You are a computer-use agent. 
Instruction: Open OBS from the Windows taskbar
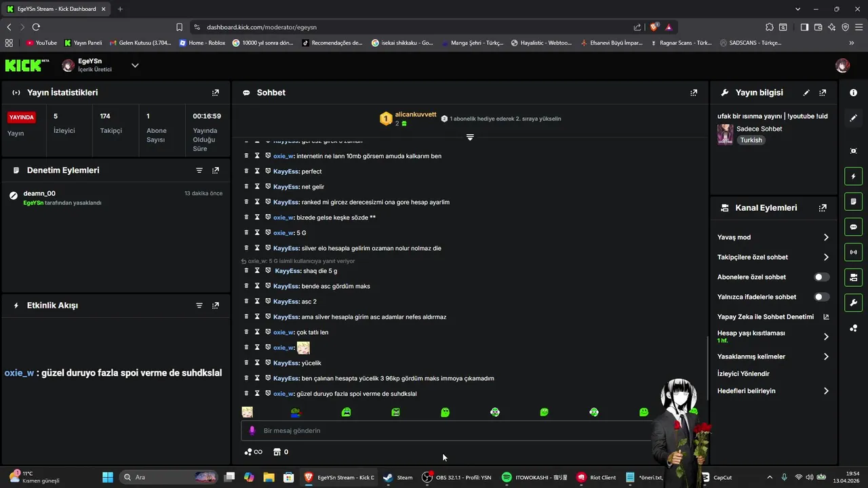pos(456,477)
